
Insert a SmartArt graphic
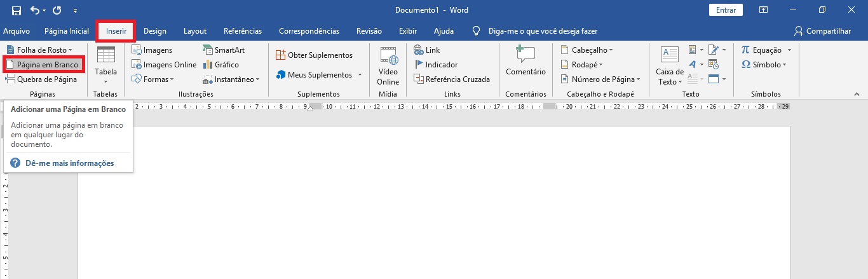pyautogui.click(x=223, y=50)
